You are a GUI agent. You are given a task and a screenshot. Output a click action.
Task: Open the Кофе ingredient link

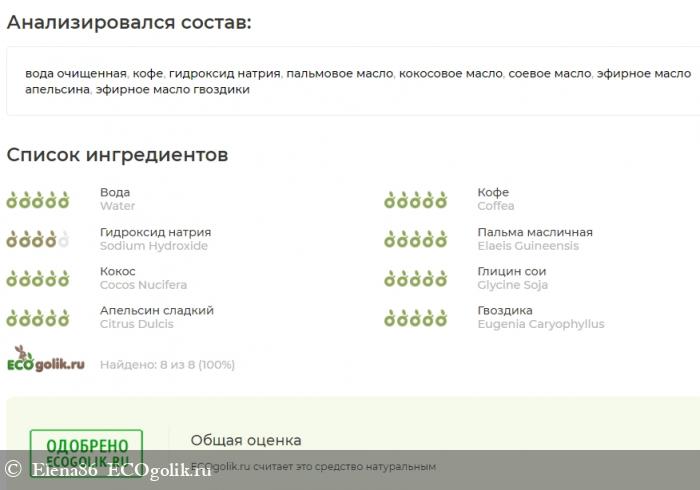[x=493, y=192]
